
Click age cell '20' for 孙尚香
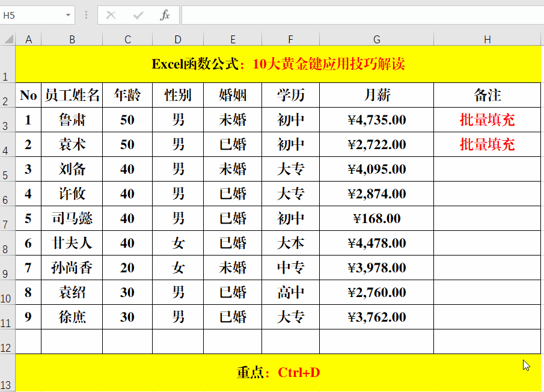(x=127, y=268)
